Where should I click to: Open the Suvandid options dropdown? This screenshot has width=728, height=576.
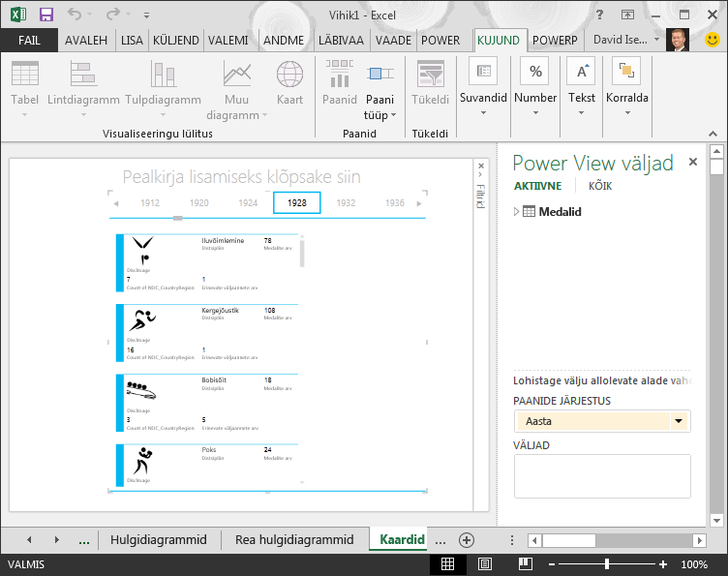click(483, 86)
